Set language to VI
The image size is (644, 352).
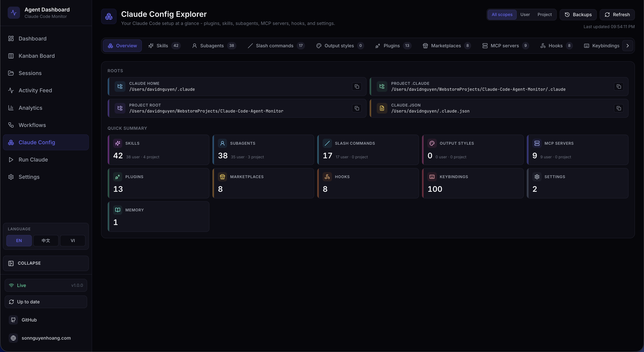(73, 241)
